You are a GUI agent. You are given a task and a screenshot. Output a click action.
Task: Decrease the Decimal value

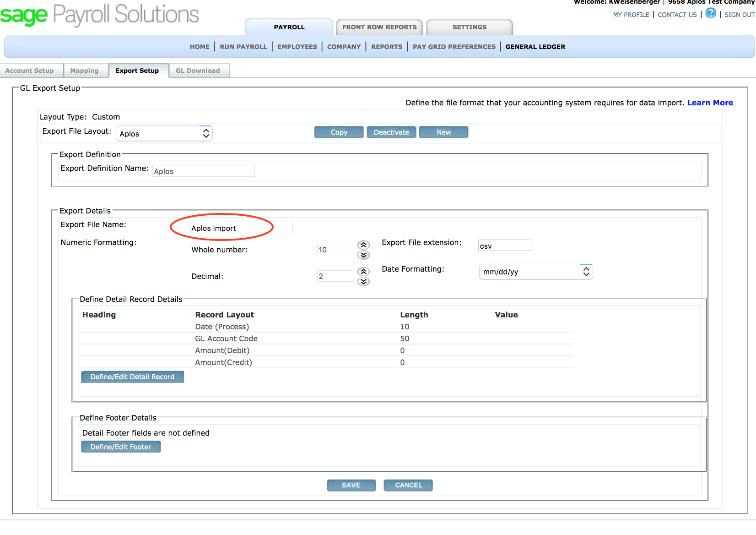pos(363,282)
